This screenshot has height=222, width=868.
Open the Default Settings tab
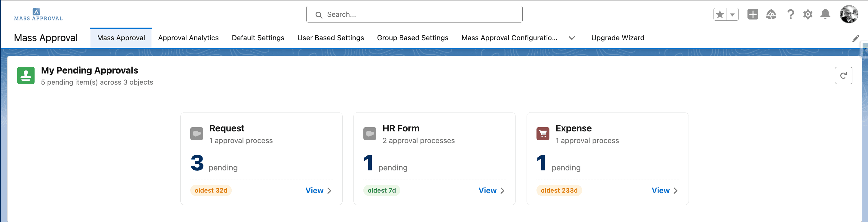click(258, 38)
